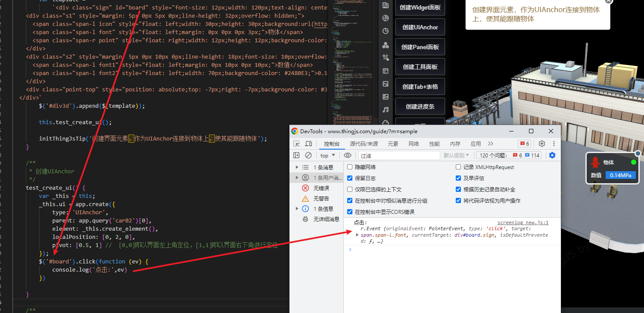Enable 记录 XMLHttpRequest checkbox
This screenshot has width=644, height=313.
coord(458,167)
